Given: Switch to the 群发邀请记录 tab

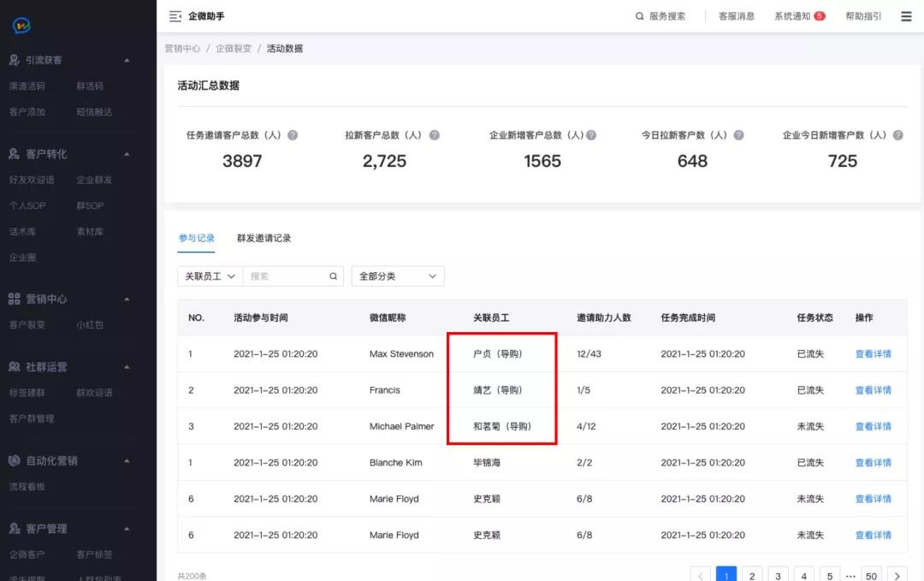Looking at the screenshot, I should coord(264,239).
